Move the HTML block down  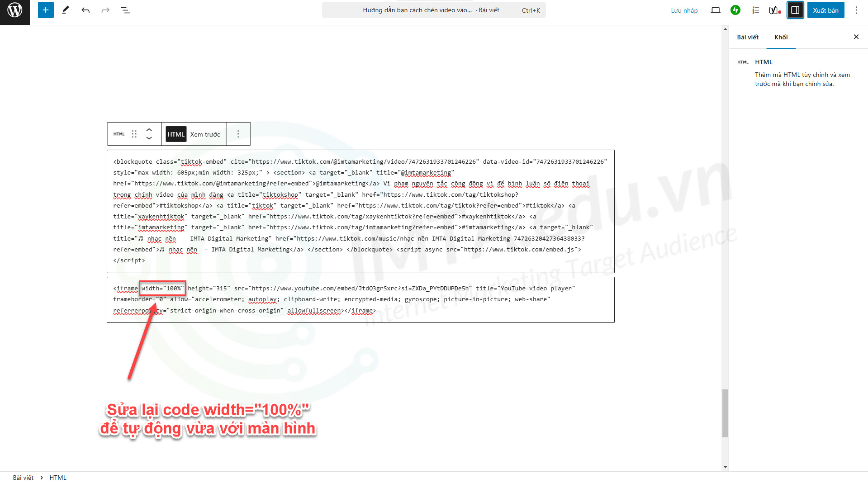(x=149, y=138)
